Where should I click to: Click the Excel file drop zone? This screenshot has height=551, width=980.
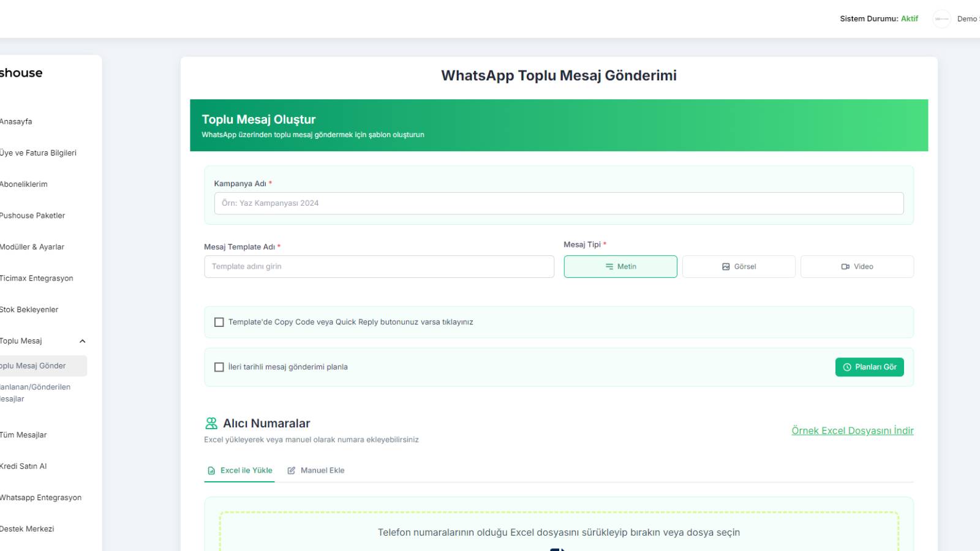coord(559,531)
